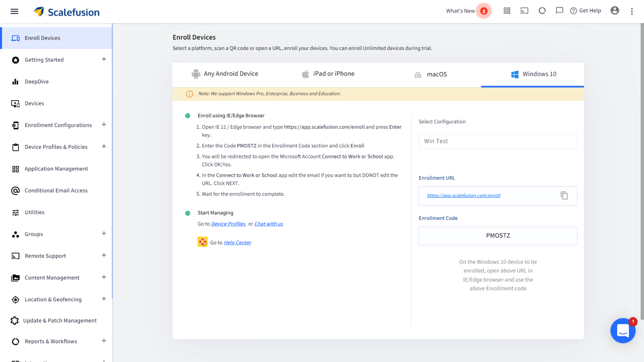The width and height of the screenshot is (644, 362).
Task: Switch to the iPad or iPhone tab
Action: [x=328, y=74]
